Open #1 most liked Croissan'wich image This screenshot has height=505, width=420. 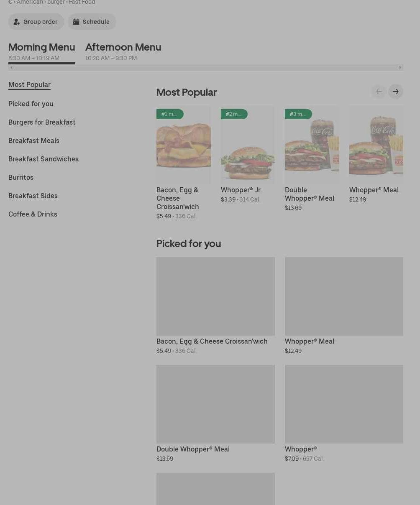[x=184, y=144]
